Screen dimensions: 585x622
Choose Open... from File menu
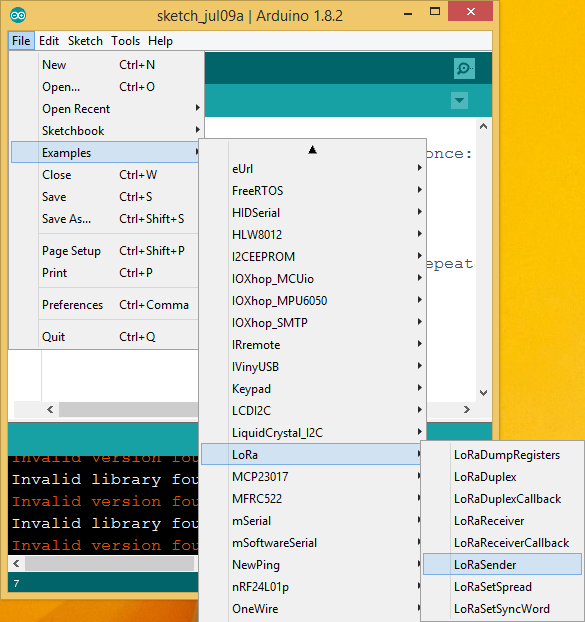(x=105, y=87)
